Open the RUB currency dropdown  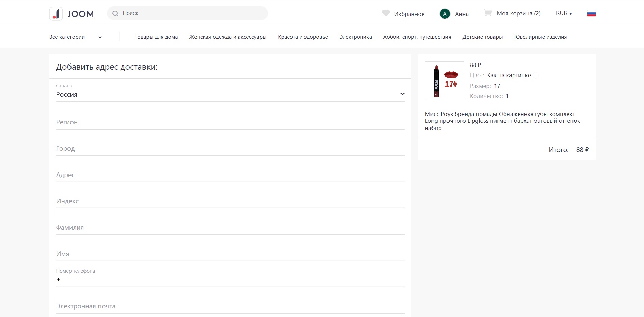[x=564, y=13]
